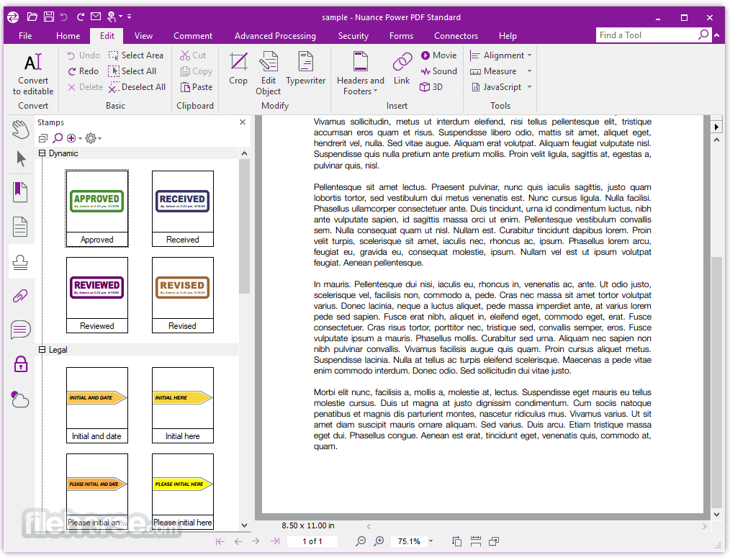Expand the Alignment dropdown
The image size is (730, 560).
click(529, 55)
